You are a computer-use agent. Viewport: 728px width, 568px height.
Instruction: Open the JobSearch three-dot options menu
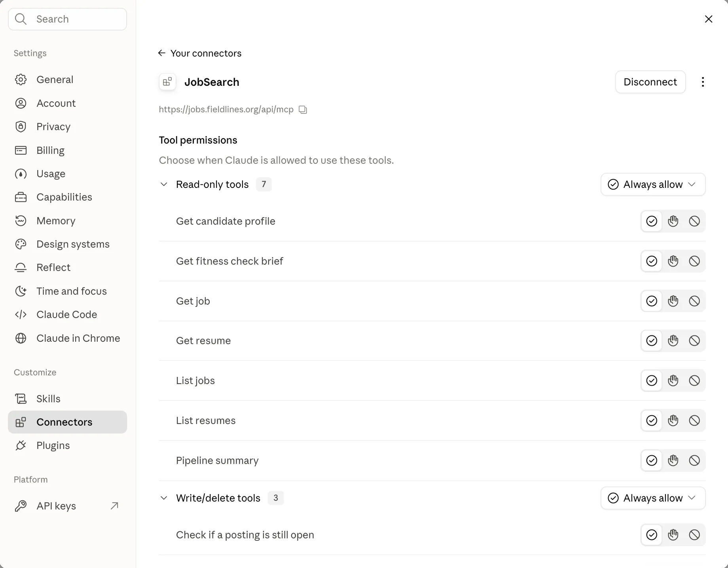pos(703,82)
